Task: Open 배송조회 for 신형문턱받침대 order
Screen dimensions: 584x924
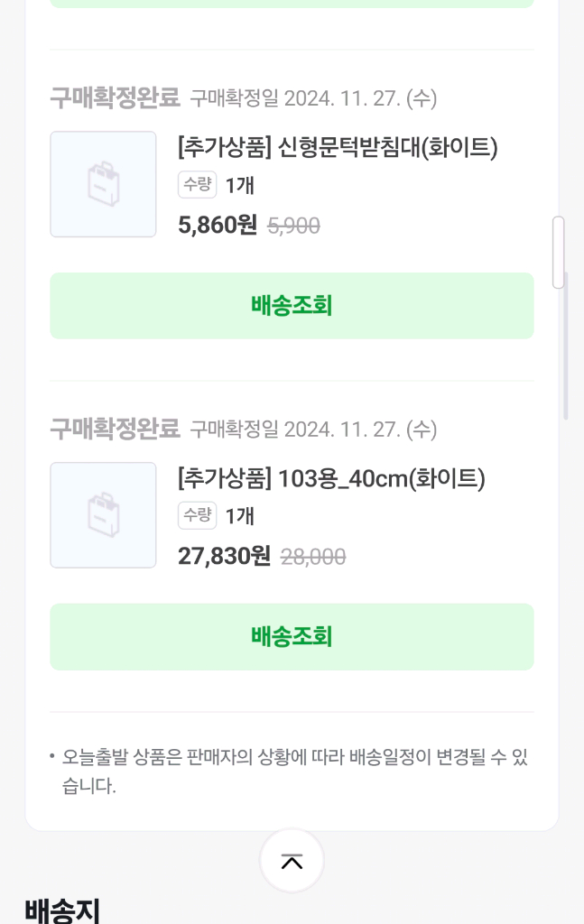Action: (292, 305)
